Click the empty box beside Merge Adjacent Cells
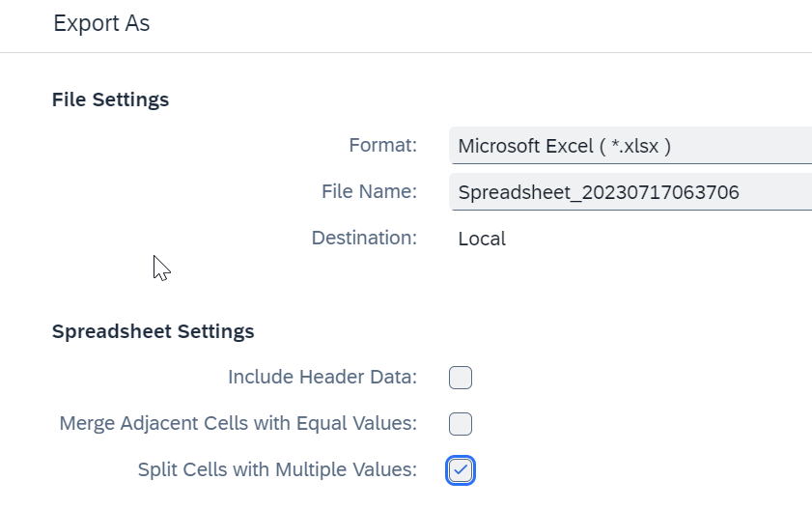Viewport: 812px width, 509px height. pyautogui.click(x=461, y=424)
